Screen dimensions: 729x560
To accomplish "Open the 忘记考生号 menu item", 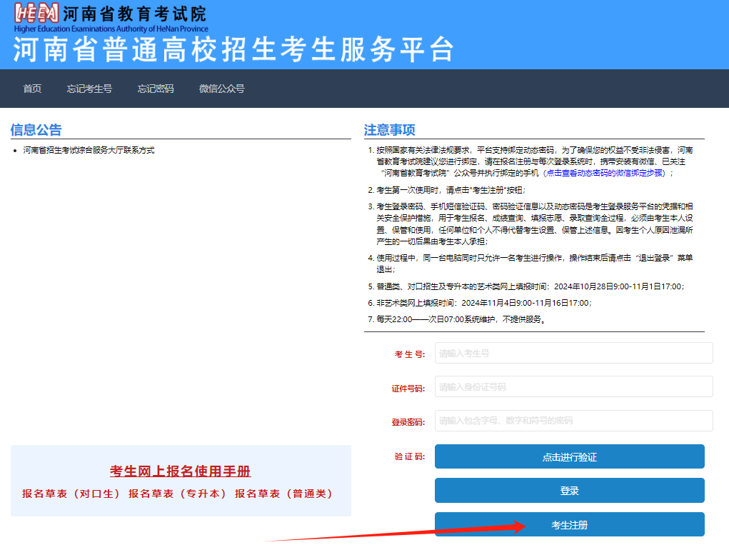I will coord(89,89).
